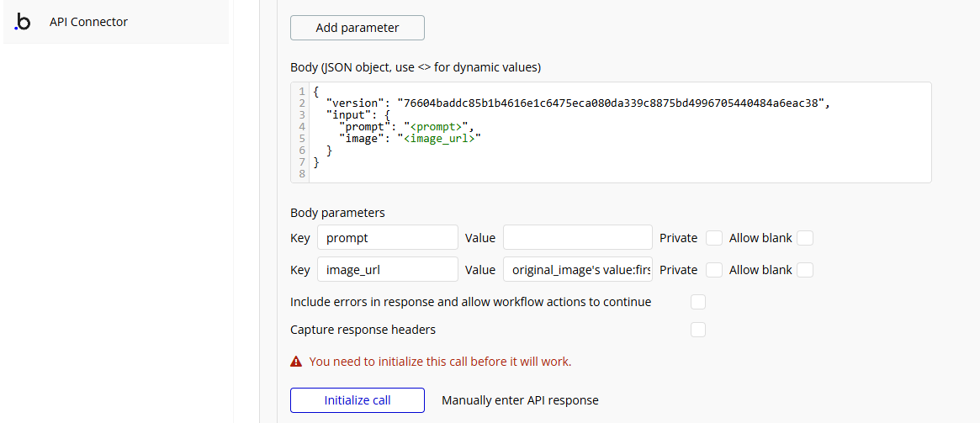Enable Allow blank for prompt parameter
The width and height of the screenshot is (980, 423).
coord(805,238)
